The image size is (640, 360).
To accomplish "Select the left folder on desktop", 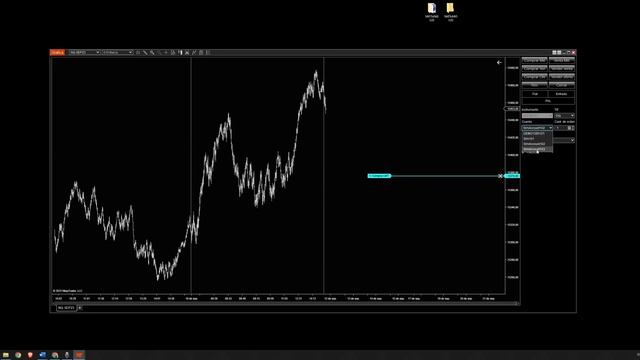I will 431,11.
